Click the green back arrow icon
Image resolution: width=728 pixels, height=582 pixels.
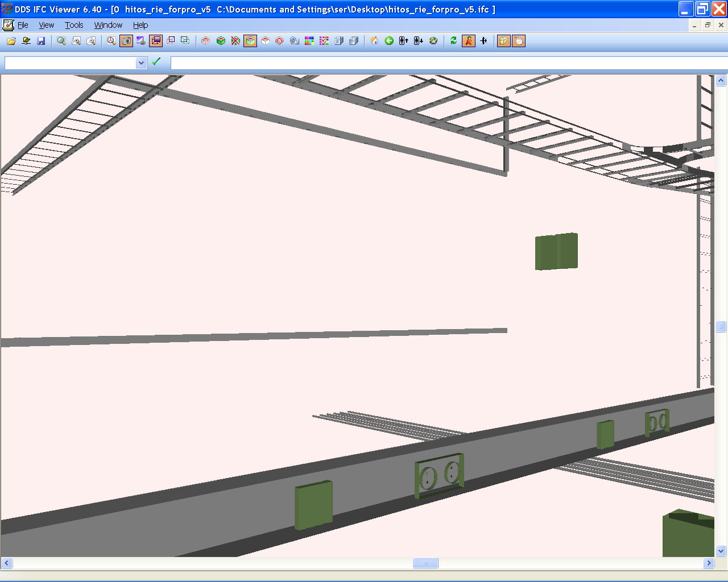coord(389,41)
